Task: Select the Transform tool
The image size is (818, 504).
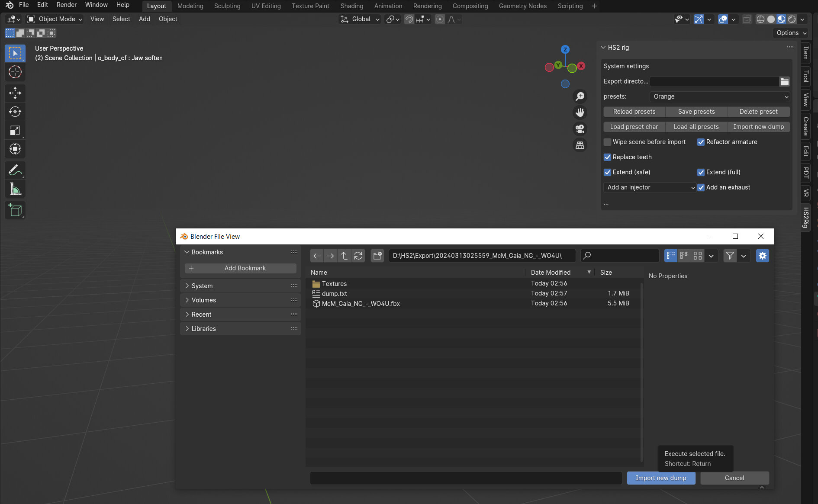Action: tap(15, 149)
